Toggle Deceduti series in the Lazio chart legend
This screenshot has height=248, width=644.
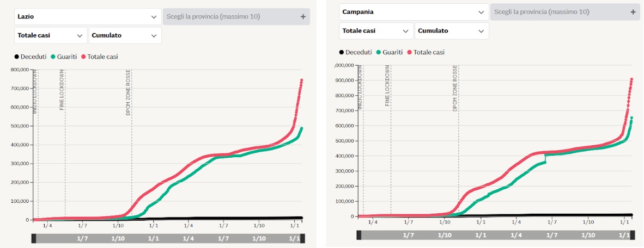point(31,57)
